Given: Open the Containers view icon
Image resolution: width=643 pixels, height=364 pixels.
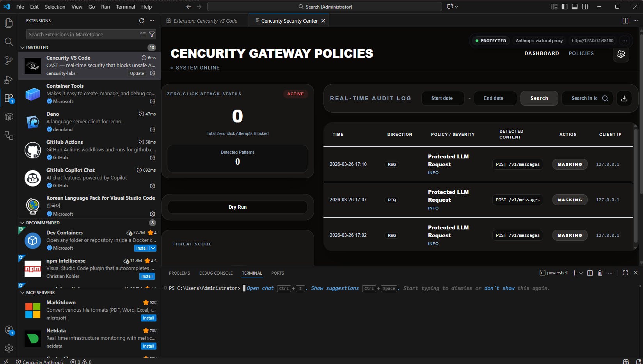Looking at the screenshot, I should tap(9, 117).
